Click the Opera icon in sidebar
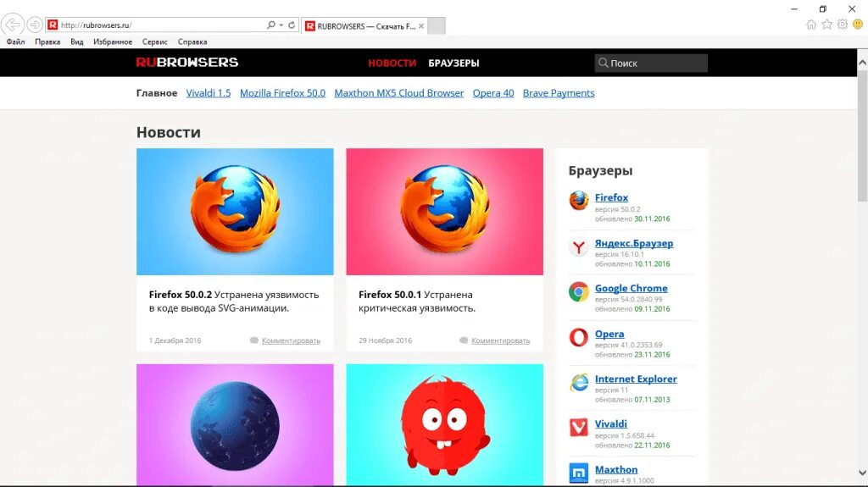The image size is (868, 487). pos(579,337)
